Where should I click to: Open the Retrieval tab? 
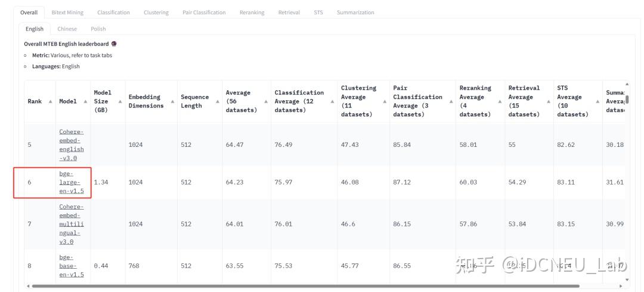(289, 13)
